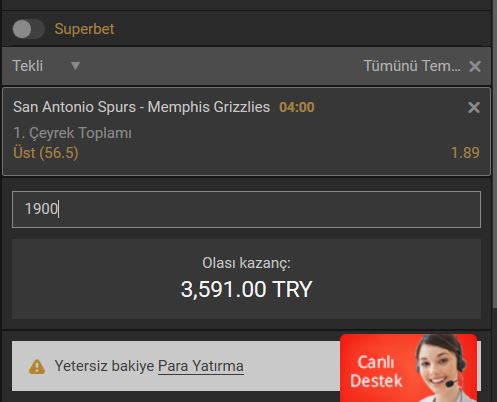Click the Yetersiz bakiye message

[x=104, y=366]
